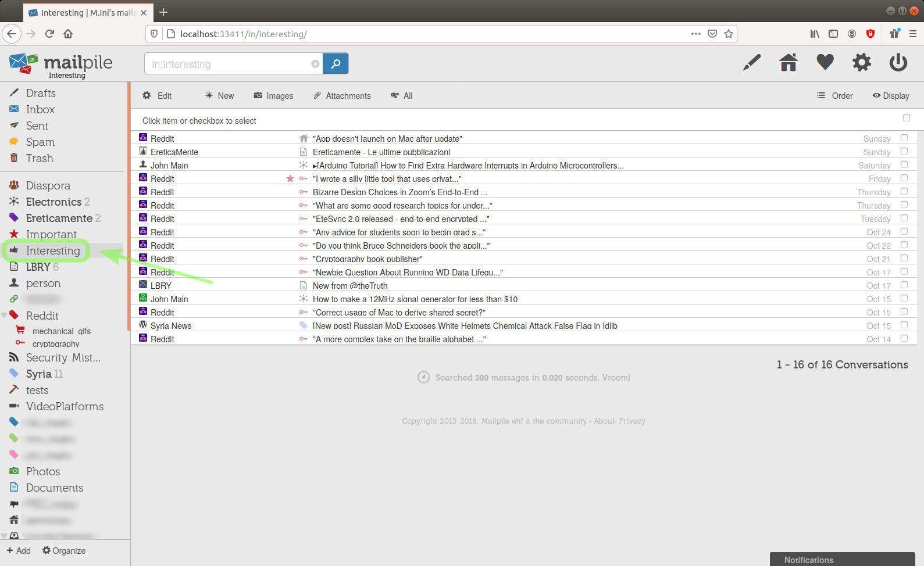Open Firefox hamburger menu
The width and height of the screenshot is (924, 566).
coord(913,34)
